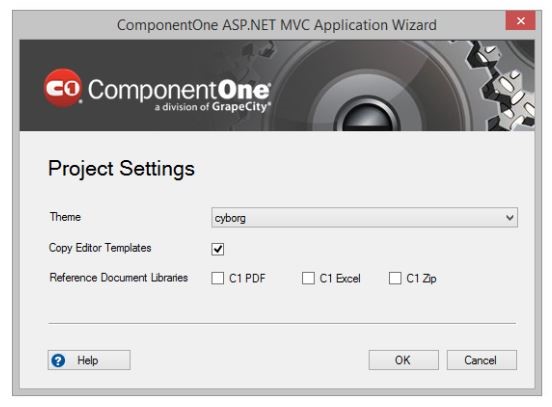Click the wizard window title bar
The image size is (552, 407).
click(x=277, y=25)
